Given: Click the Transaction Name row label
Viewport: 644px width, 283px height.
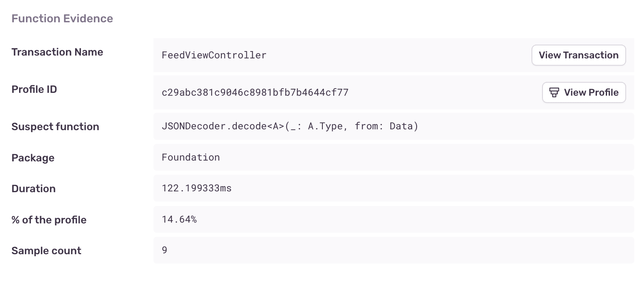Looking at the screenshot, I should (x=57, y=52).
